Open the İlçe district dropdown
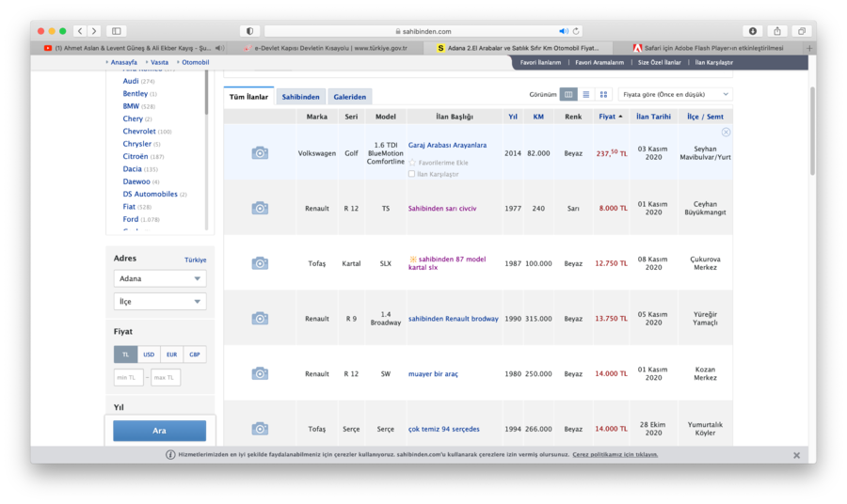This screenshot has width=847, height=504. pyautogui.click(x=160, y=302)
